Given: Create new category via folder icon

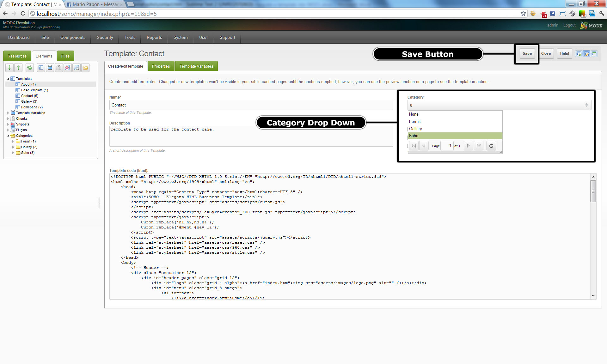Looking at the screenshot, I should tap(85, 68).
